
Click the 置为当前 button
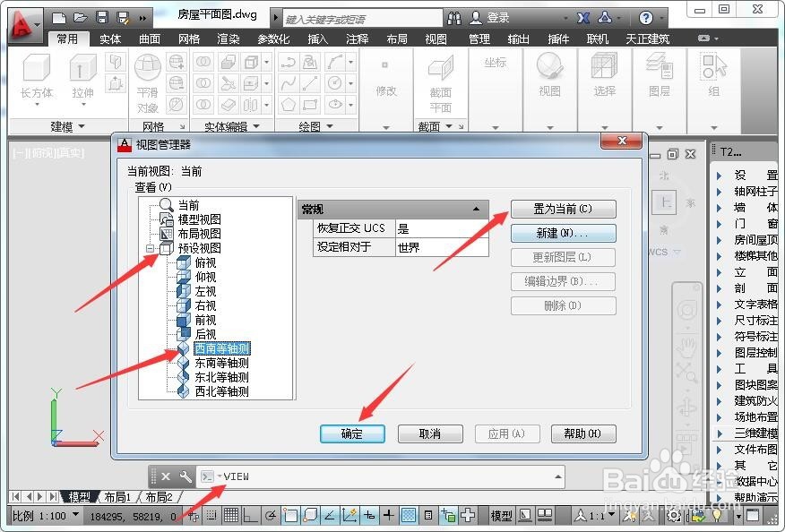[x=562, y=209]
